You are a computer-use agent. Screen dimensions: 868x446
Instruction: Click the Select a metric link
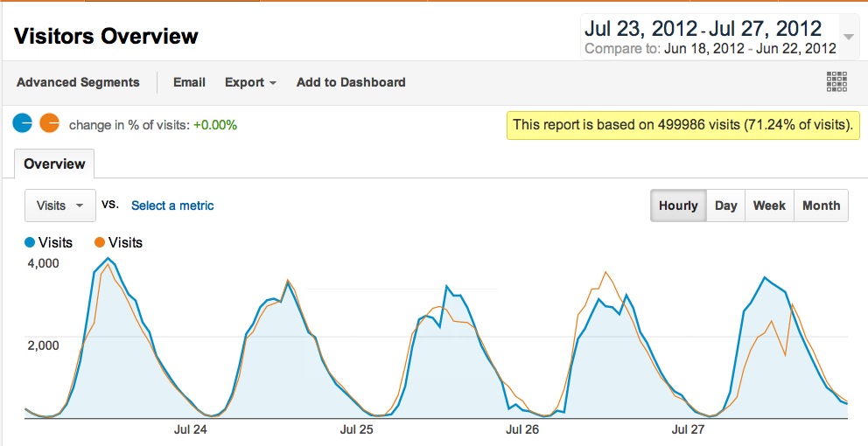click(x=172, y=206)
